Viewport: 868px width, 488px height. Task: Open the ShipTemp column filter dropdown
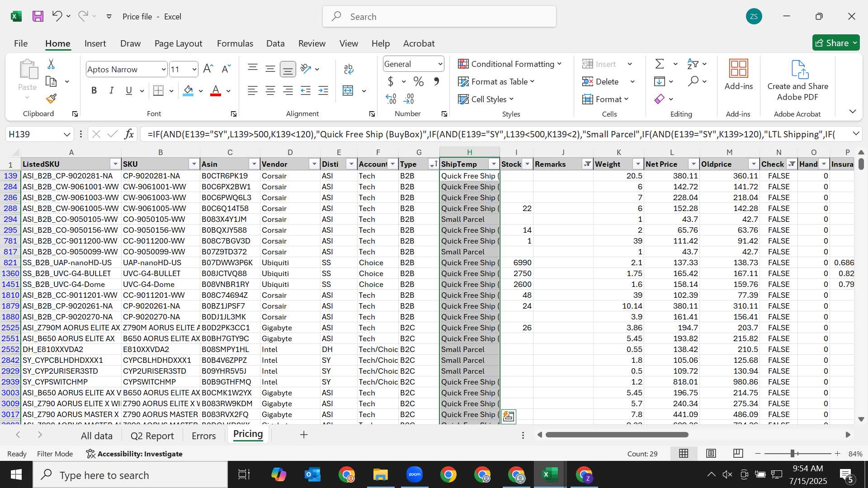[x=494, y=164]
